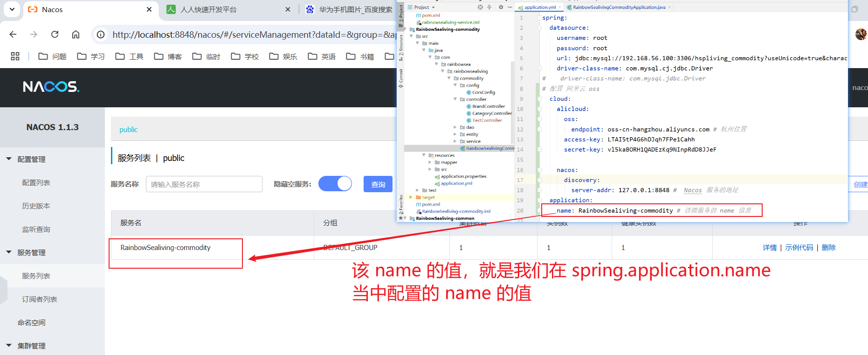Collapse the 服务管理 sidebar section
Image resolution: width=868 pixels, height=355 pixels.
click(x=9, y=252)
